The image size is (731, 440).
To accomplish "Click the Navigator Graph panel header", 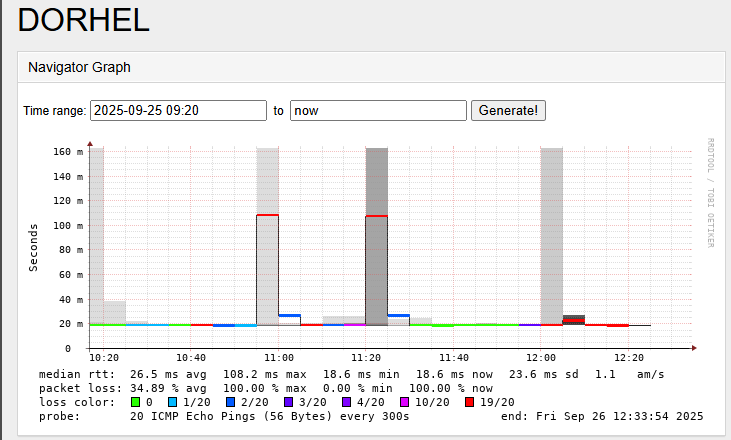I will (x=79, y=67).
